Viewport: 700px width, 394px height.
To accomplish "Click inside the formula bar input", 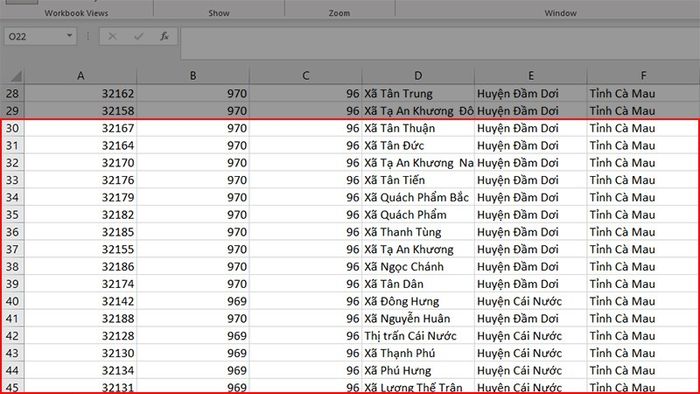I will point(440,44).
